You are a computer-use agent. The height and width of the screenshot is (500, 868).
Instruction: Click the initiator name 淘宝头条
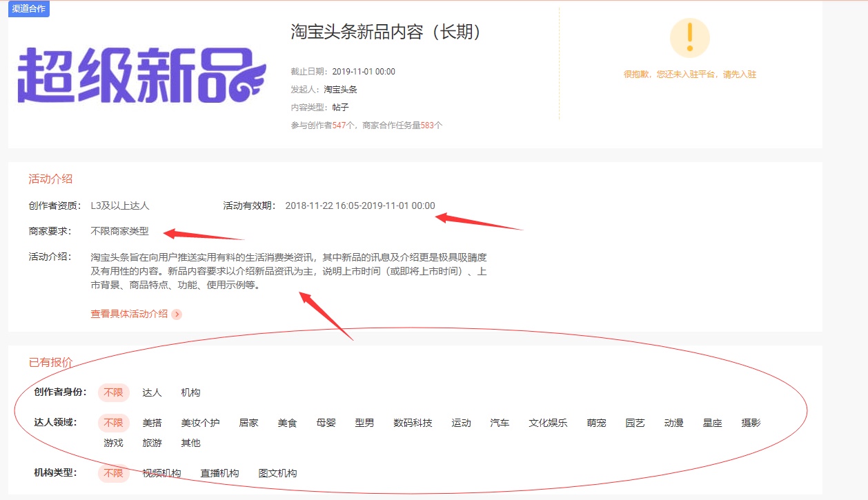[340, 90]
